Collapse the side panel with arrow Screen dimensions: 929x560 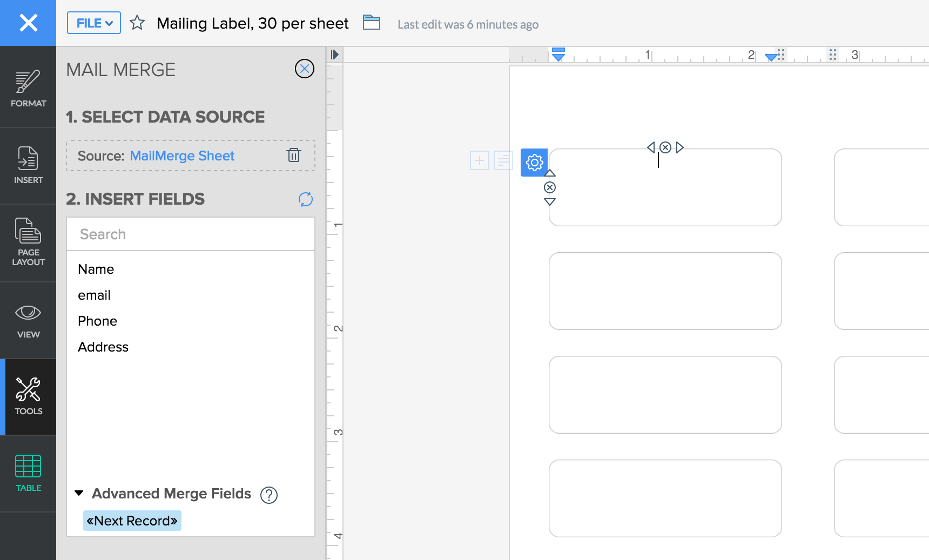coord(335,55)
